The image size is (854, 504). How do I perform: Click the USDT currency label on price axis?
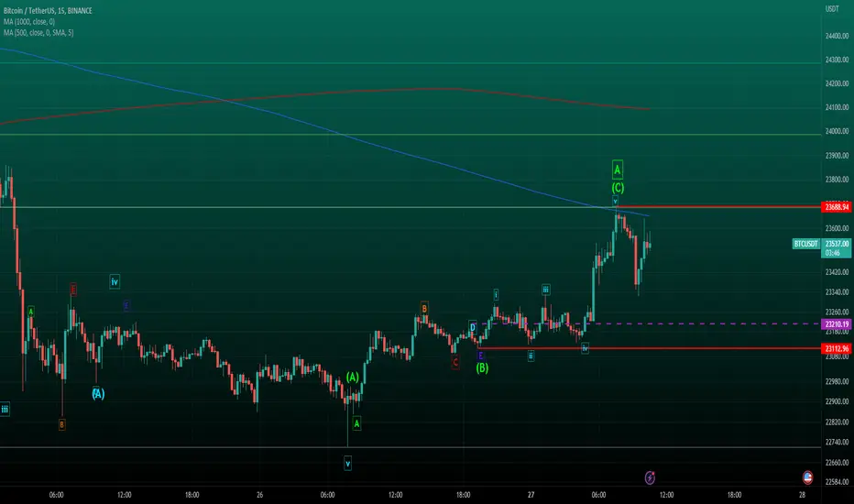coord(832,9)
